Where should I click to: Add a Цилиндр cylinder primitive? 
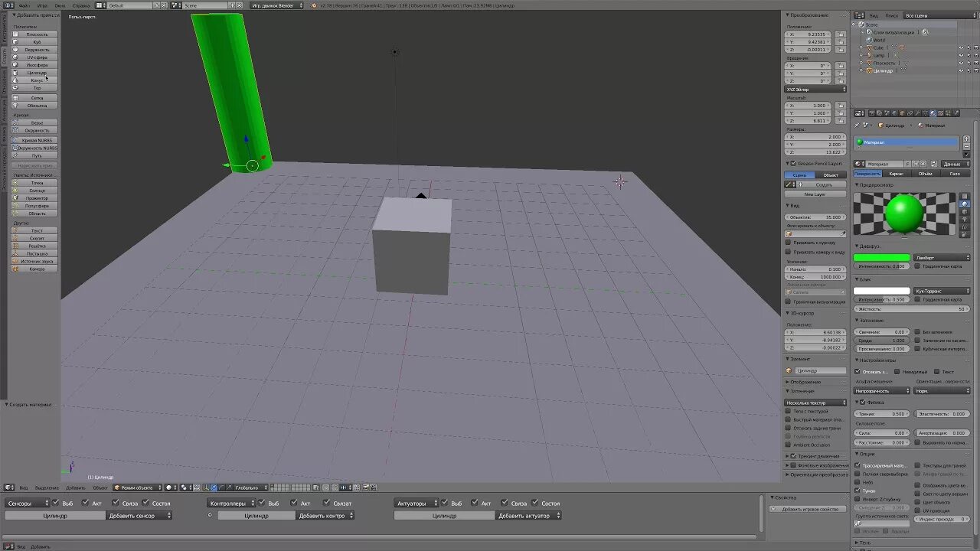[x=34, y=73]
